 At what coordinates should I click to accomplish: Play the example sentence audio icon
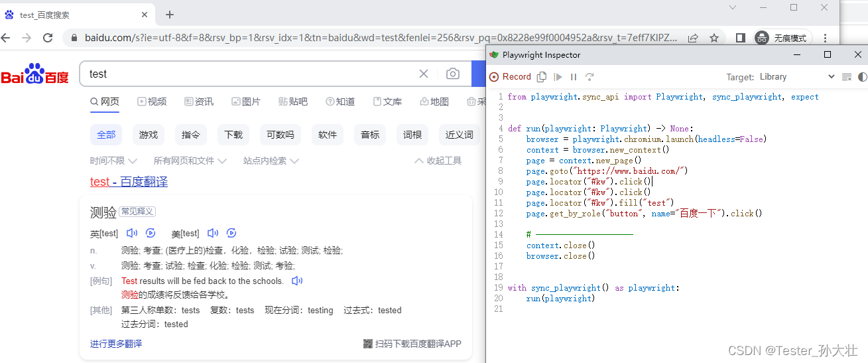click(297, 281)
